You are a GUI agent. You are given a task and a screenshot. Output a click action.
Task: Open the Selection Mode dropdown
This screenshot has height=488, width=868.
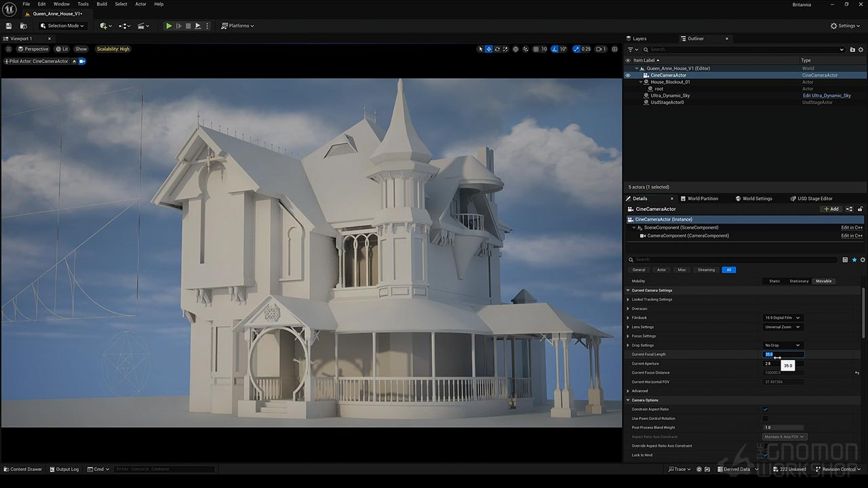coord(62,26)
